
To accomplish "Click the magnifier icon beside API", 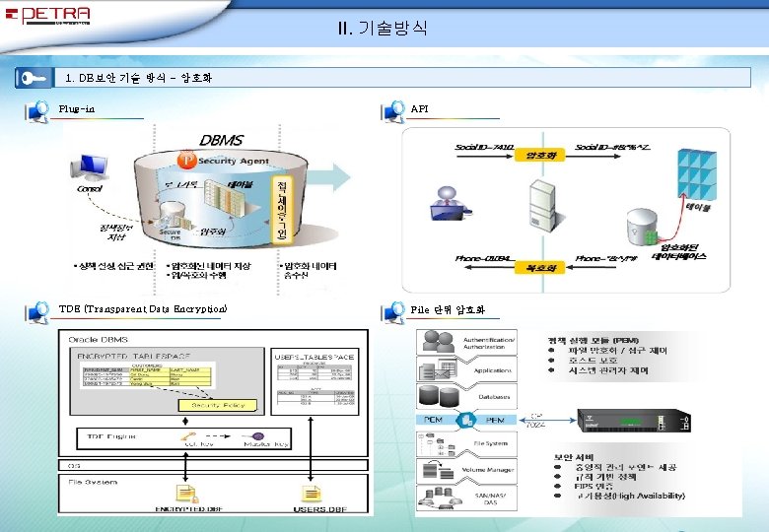I will tap(392, 111).
